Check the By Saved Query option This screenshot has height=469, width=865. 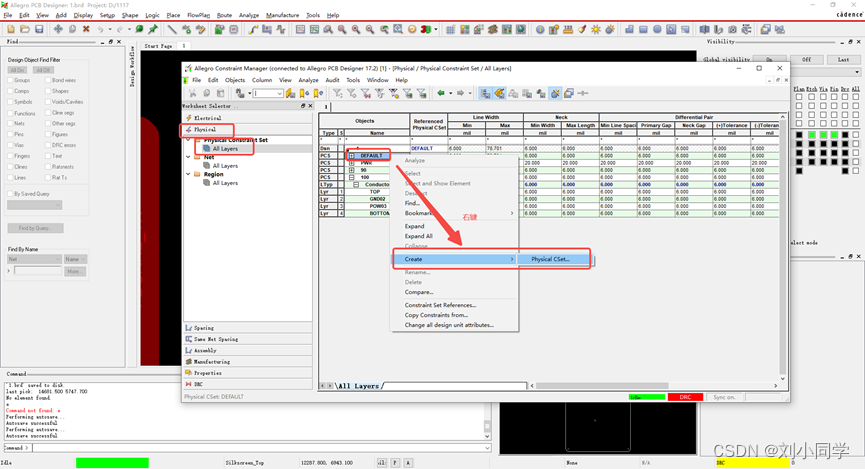[9, 193]
